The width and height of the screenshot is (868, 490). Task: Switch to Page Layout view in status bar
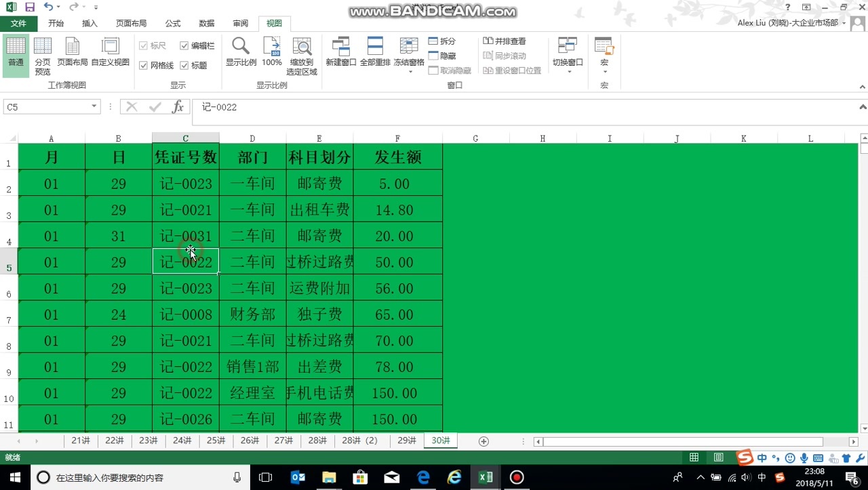click(x=719, y=457)
